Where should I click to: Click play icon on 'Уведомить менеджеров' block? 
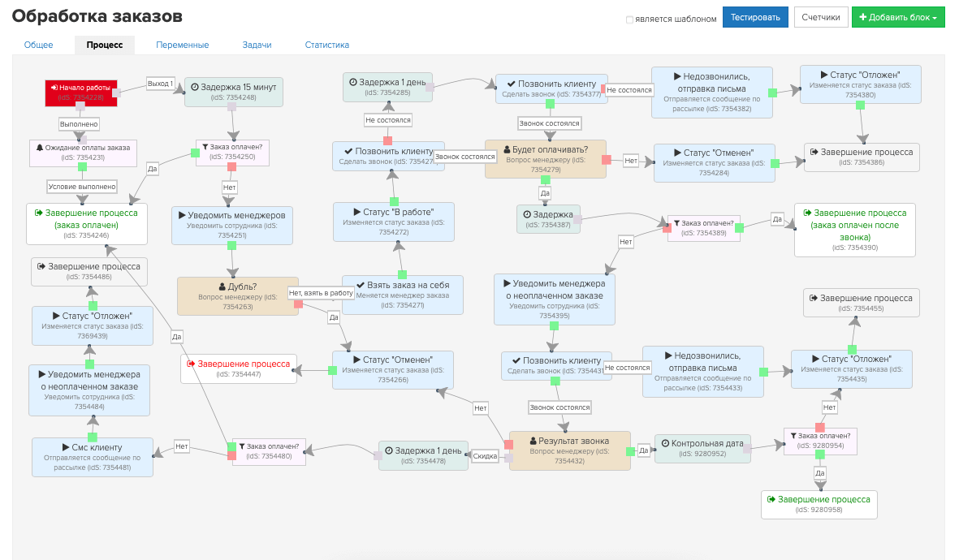pos(182,215)
